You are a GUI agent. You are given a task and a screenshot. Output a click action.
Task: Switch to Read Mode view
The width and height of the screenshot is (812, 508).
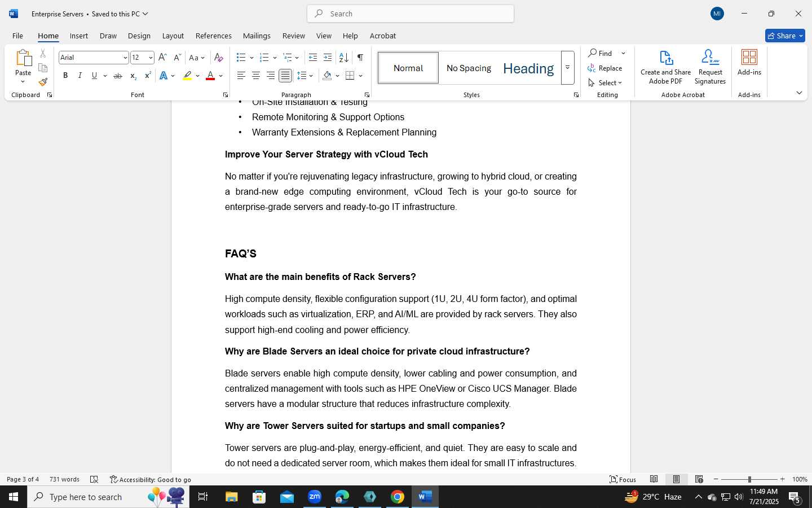click(x=654, y=479)
